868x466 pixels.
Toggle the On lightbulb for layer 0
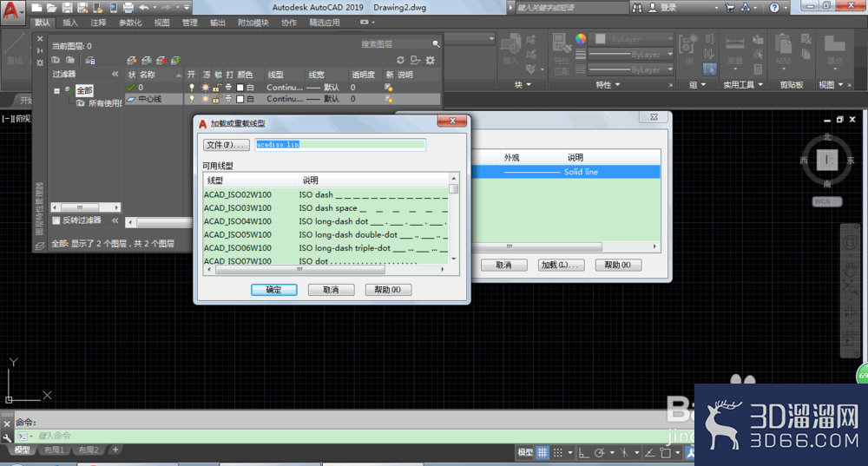192,88
